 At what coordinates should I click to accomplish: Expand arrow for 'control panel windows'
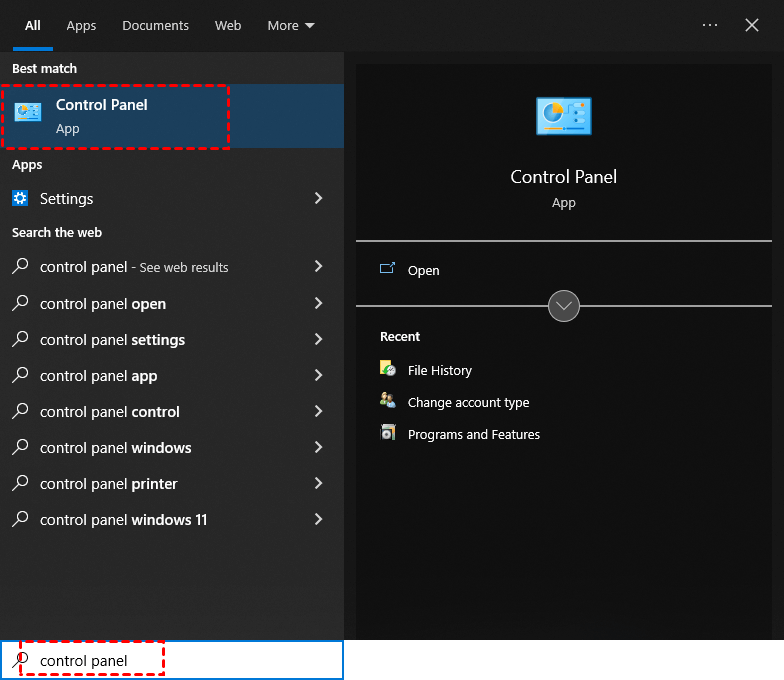[x=318, y=447]
